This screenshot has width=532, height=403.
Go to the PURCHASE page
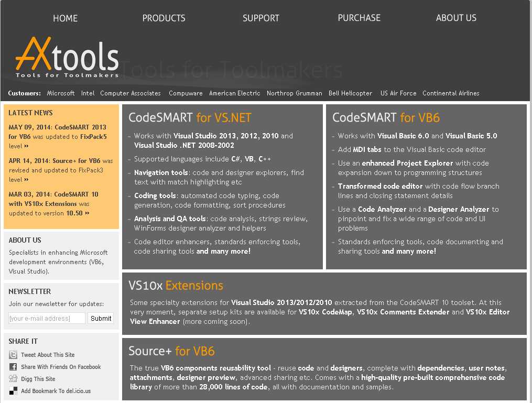tap(359, 18)
